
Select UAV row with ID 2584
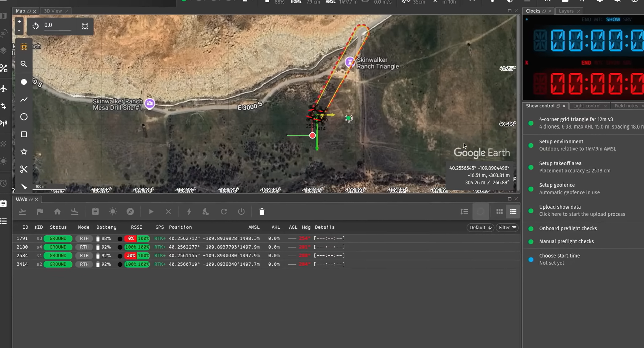266,256
